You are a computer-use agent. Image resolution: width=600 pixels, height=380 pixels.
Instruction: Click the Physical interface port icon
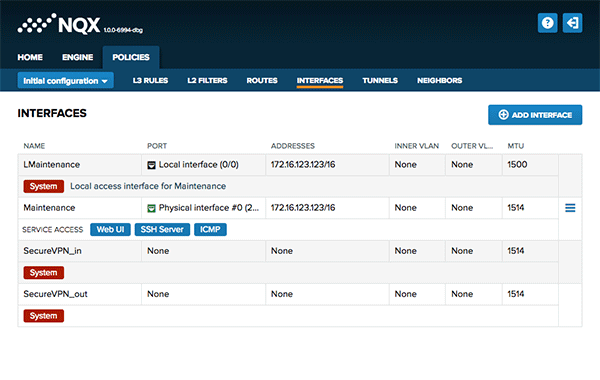pos(152,208)
